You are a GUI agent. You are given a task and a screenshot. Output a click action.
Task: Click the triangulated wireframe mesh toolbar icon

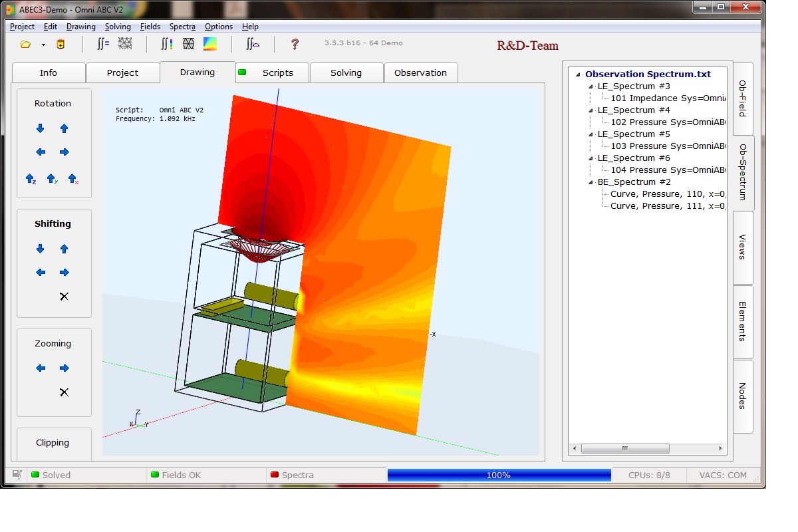[188, 44]
